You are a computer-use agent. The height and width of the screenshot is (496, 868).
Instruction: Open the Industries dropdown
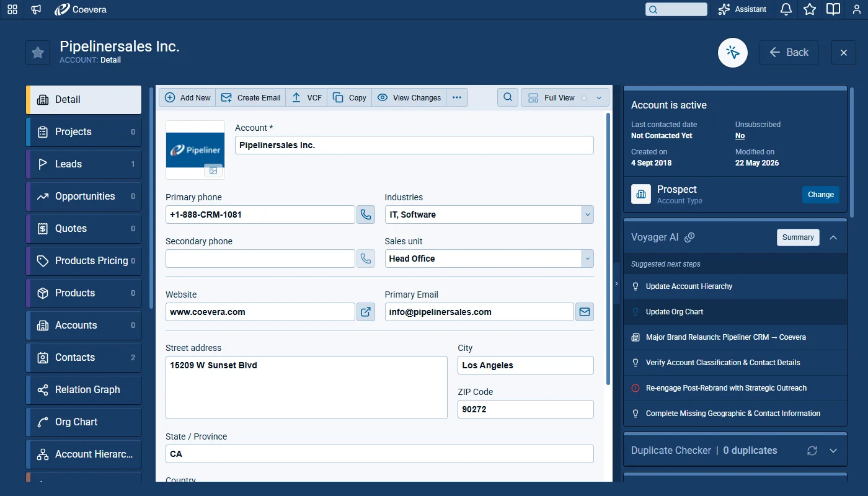[x=588, y=215]
